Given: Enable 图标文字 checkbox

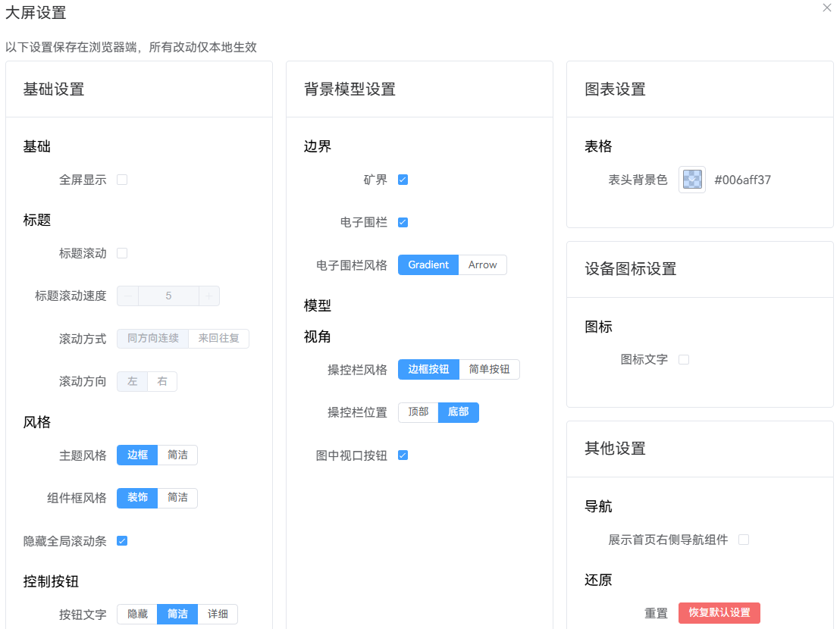Looking at the screenshot, I should coord(684,359).
